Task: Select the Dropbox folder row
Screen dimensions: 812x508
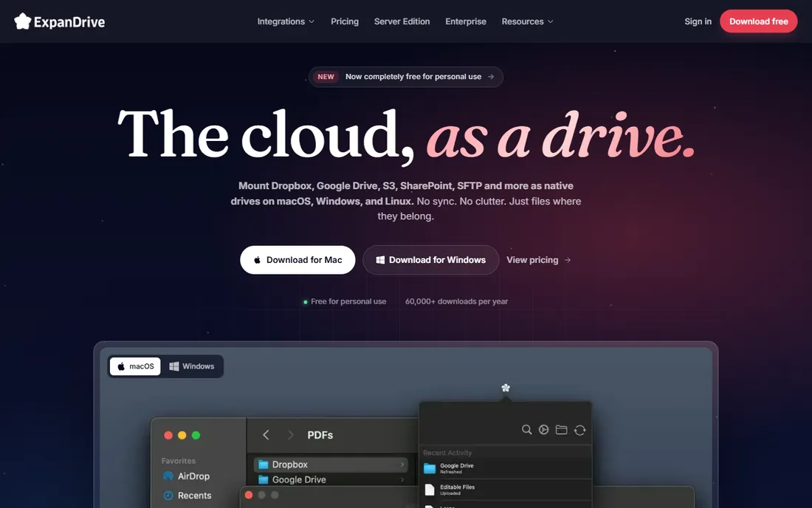Action: pyautogui.click(x=331, y=464)
